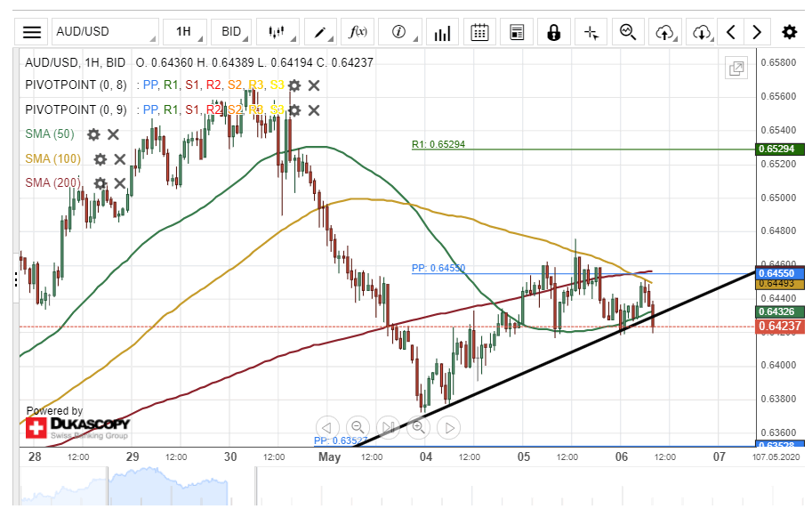Click the navigator left range handle
The width and height of the screenshot is (812, 509).
(108, 486)
